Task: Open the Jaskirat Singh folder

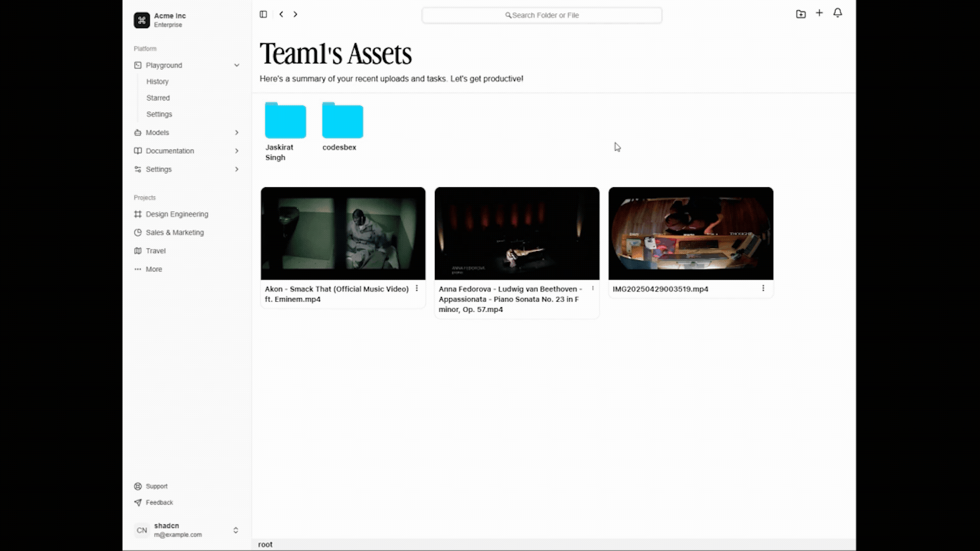Action: tap(285, 120)
